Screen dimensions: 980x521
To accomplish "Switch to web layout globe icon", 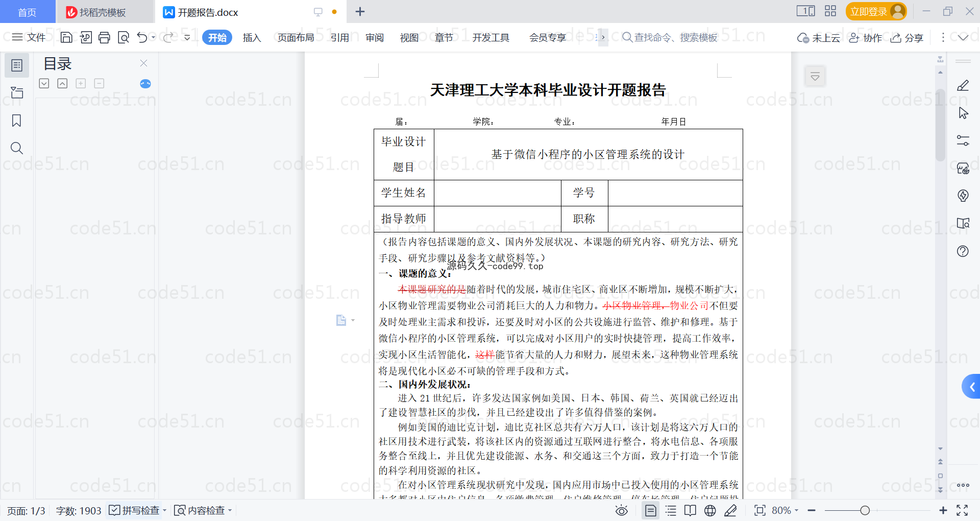I will (710, 510).
